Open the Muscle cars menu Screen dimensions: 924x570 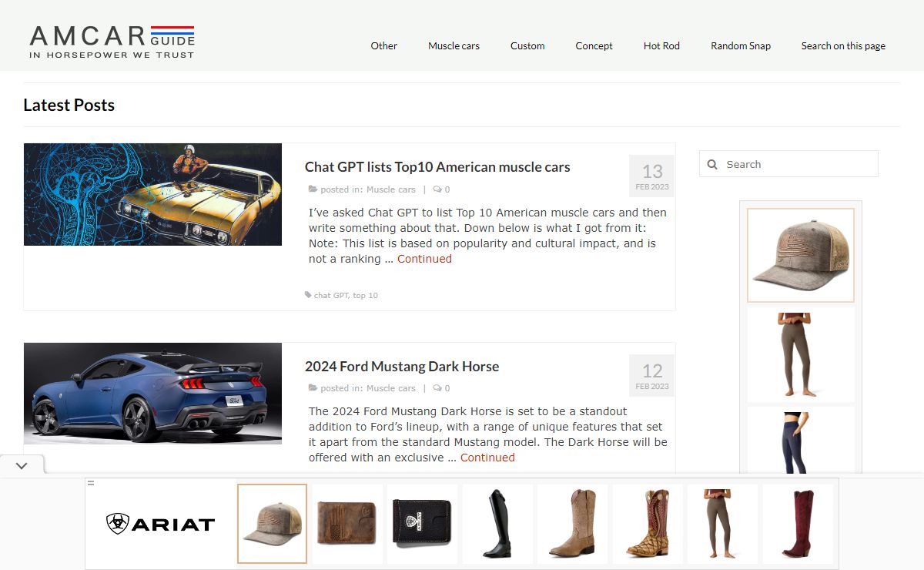click(x=454, y=45)
